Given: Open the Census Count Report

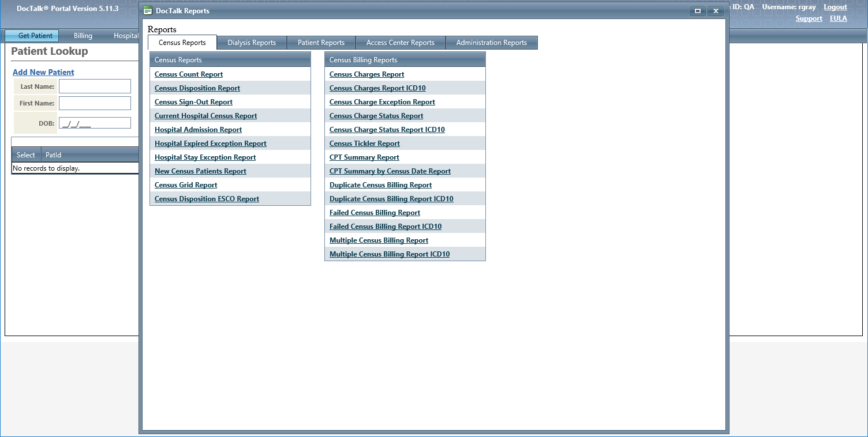Looking at the screenshot, I should coord(189,74).
